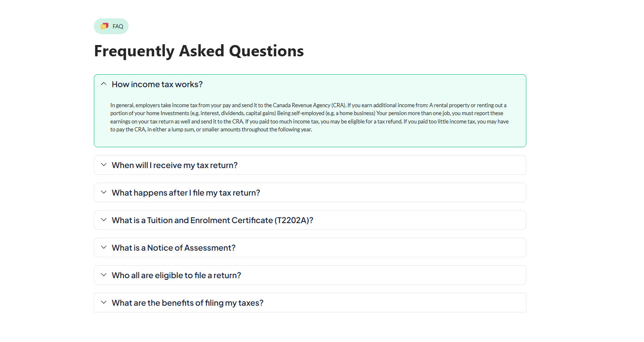Expand the Tuition and Enrolment Certificate chevron

(x=104, y=220)
